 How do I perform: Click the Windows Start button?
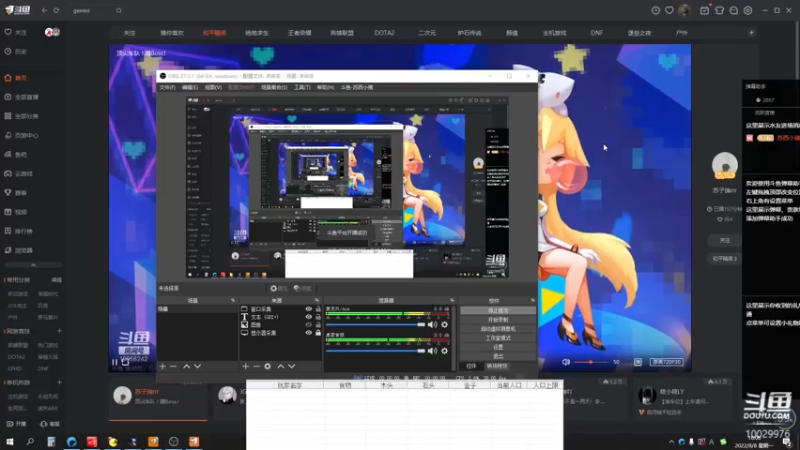[x=9, y=441]
